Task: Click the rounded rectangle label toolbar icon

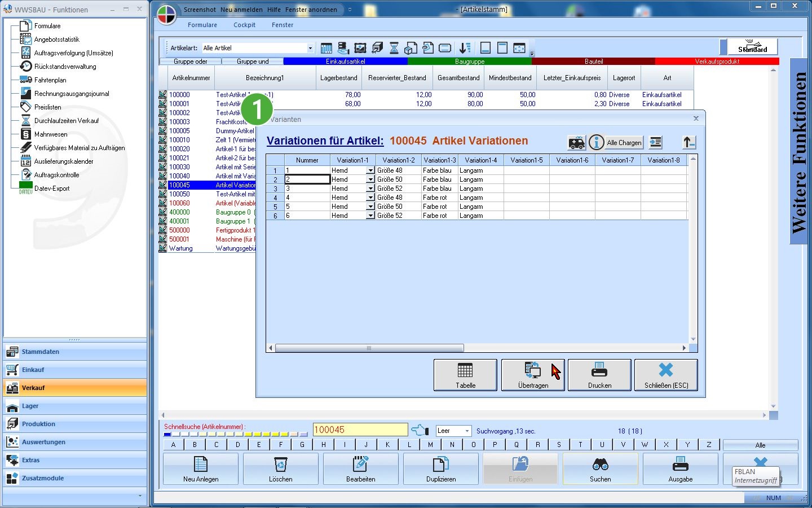Action: (445, 48)
